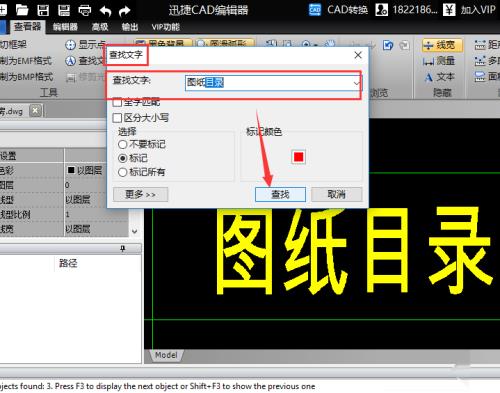
Task: Expand more options with 更多 >>
Action: pos(140,194)
